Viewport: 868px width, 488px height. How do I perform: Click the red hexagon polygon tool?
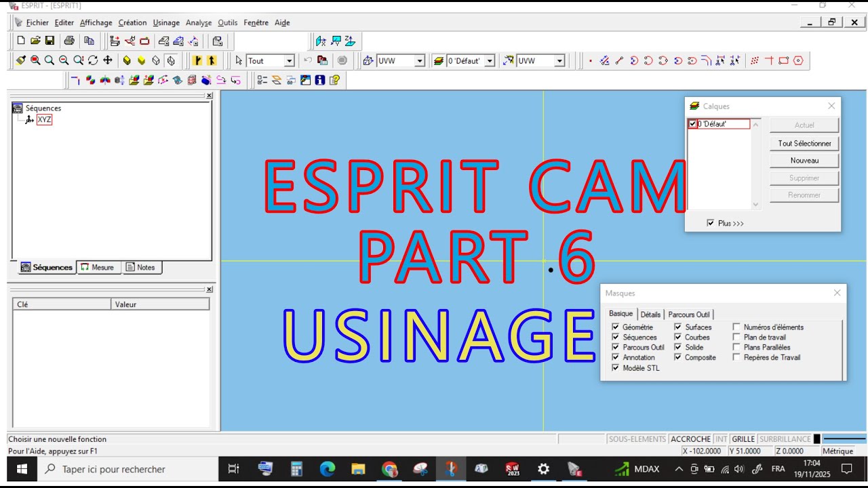click(798, 60)
